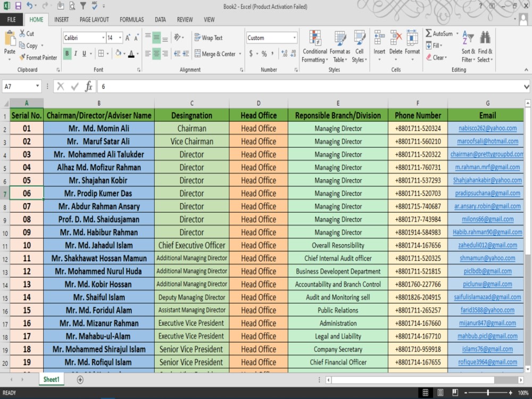Toggle Align Right
The height and width of the screenshot is (399, 532).
click(x=165, y=53)
